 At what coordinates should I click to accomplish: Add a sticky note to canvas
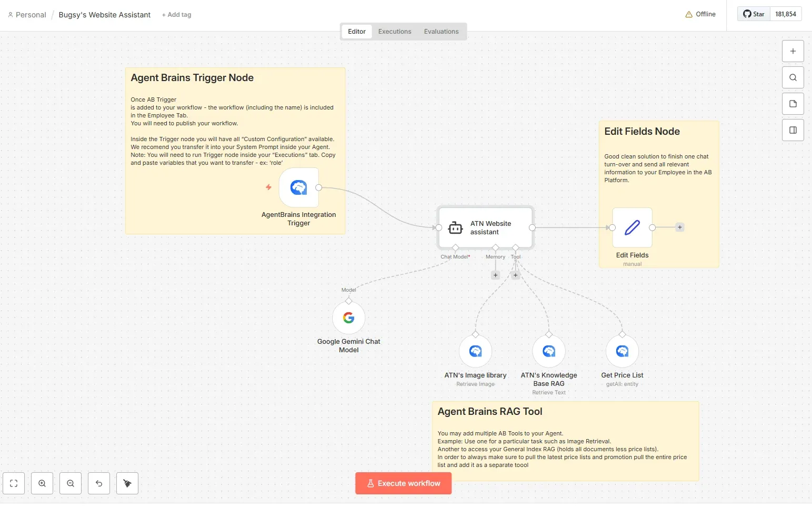click(x=793, y=104)
